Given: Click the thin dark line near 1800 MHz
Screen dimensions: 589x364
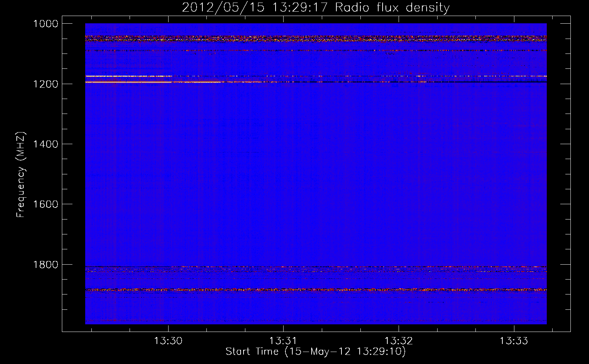Looking at the screenshot, I should click(x=127, y=267).
